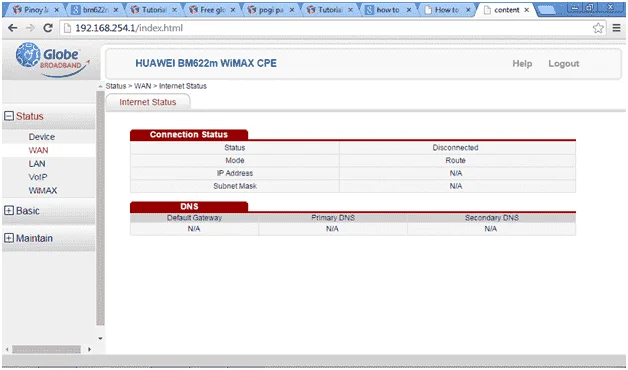This screenshot has width=628, height=370.
Task: Click the sidebar vertical scrollbar
Action: coord(100,208)
